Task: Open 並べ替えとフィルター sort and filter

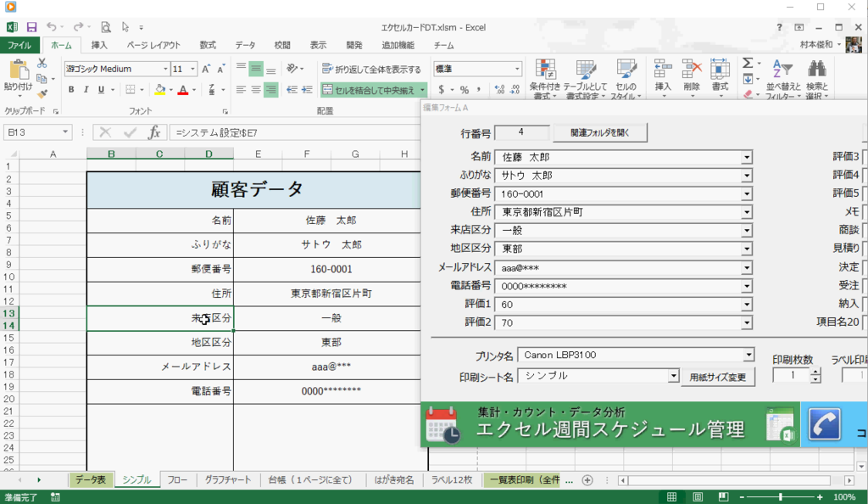Action: pos(782,79)
